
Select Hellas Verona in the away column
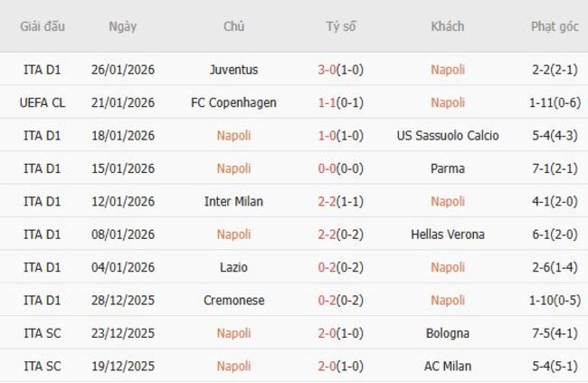point(447,235)
